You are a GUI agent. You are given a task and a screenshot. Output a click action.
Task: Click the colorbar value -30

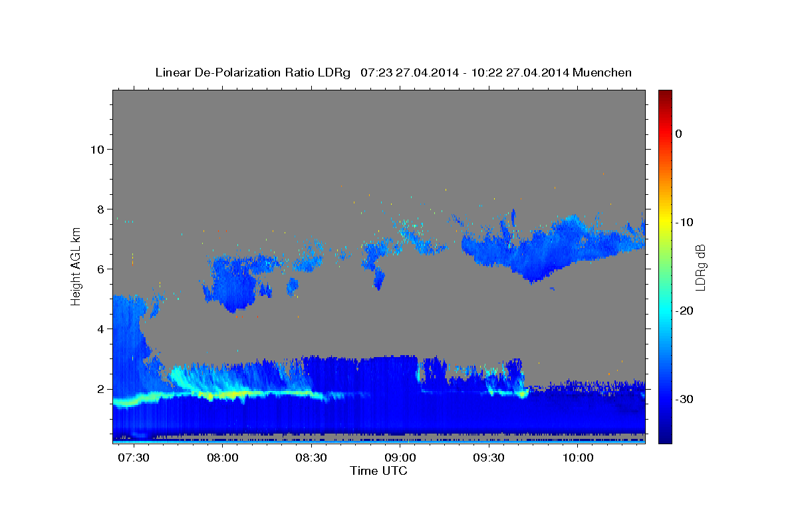685,399
